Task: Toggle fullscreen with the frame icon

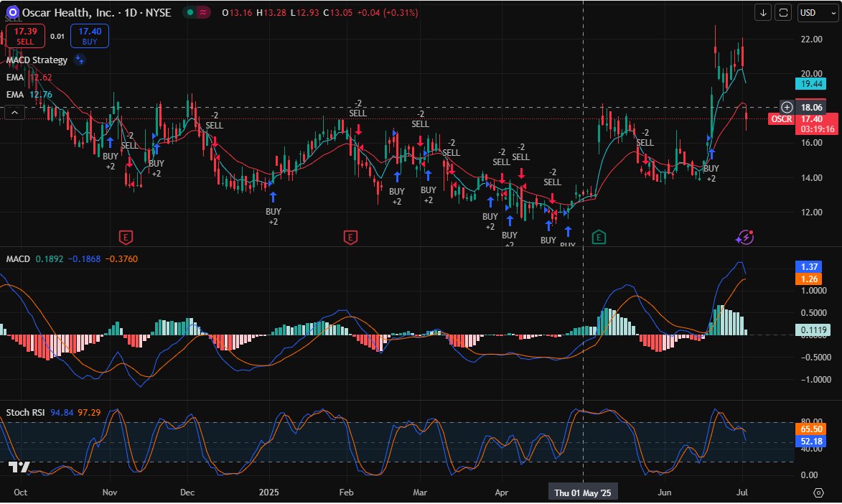Action: click(783, 12)
